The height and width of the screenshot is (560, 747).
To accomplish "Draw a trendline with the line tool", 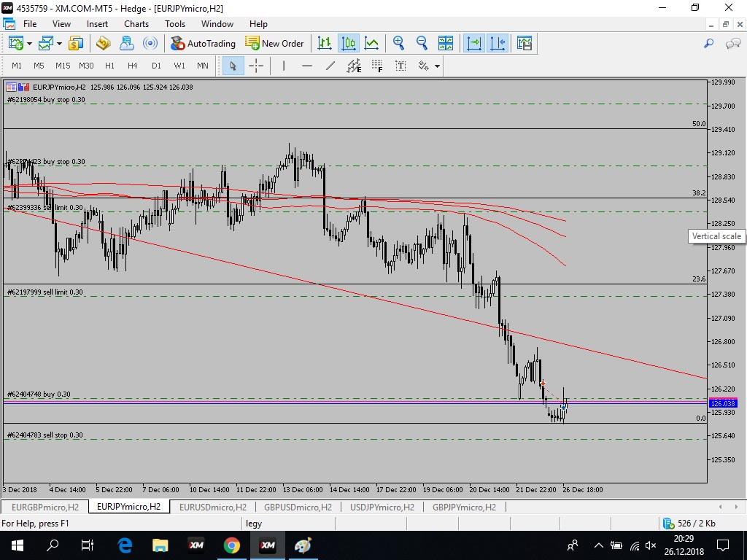I will click(x=330, y=66).
